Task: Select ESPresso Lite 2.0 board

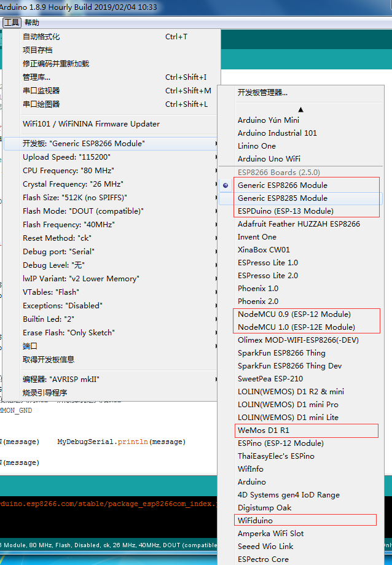Action: (301, 276)
